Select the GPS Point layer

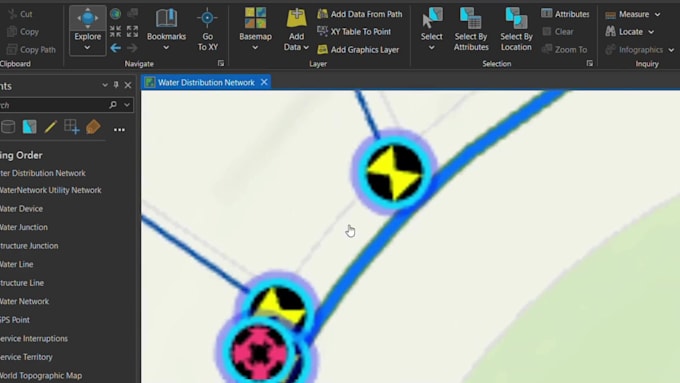click(x=15, y=320)
